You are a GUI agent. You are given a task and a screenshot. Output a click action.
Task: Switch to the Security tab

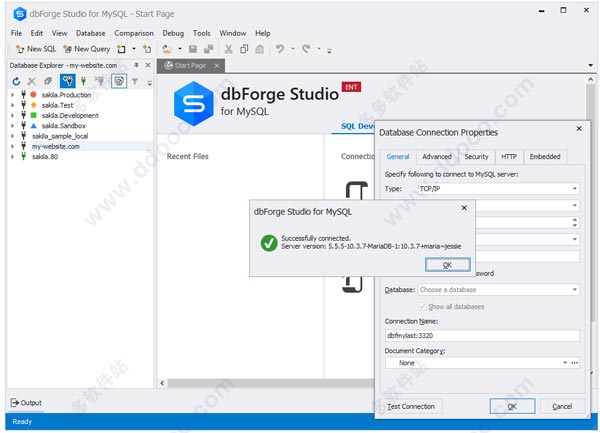(476, 156)
